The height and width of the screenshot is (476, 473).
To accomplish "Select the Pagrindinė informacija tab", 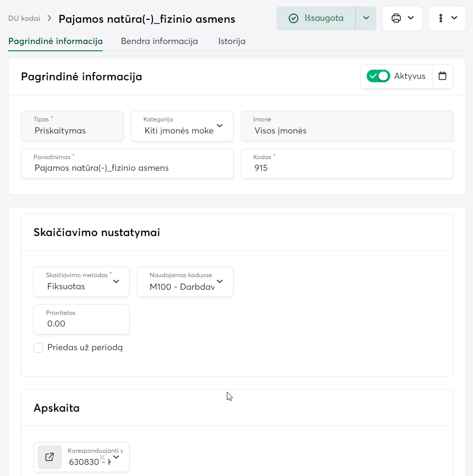I will pos(55,42).
